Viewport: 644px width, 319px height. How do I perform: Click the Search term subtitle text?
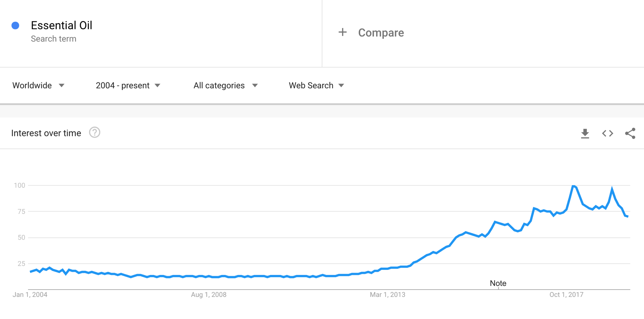click(x=53, y=39)
